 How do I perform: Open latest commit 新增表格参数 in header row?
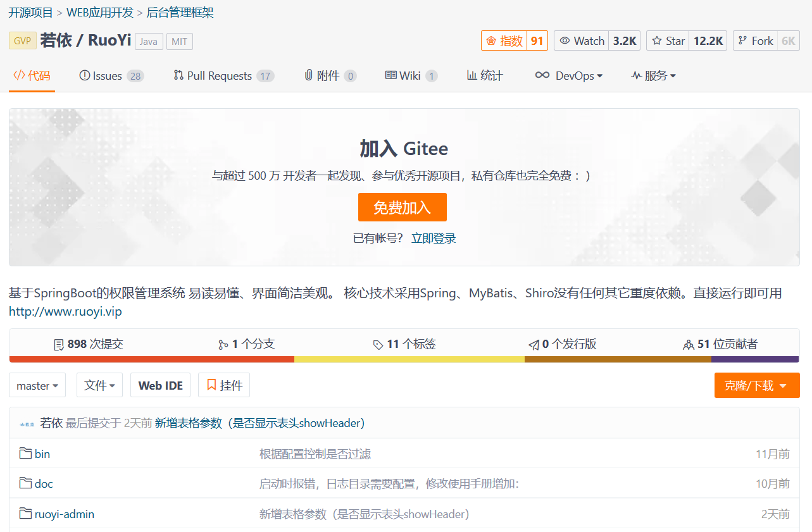[259, 423]
